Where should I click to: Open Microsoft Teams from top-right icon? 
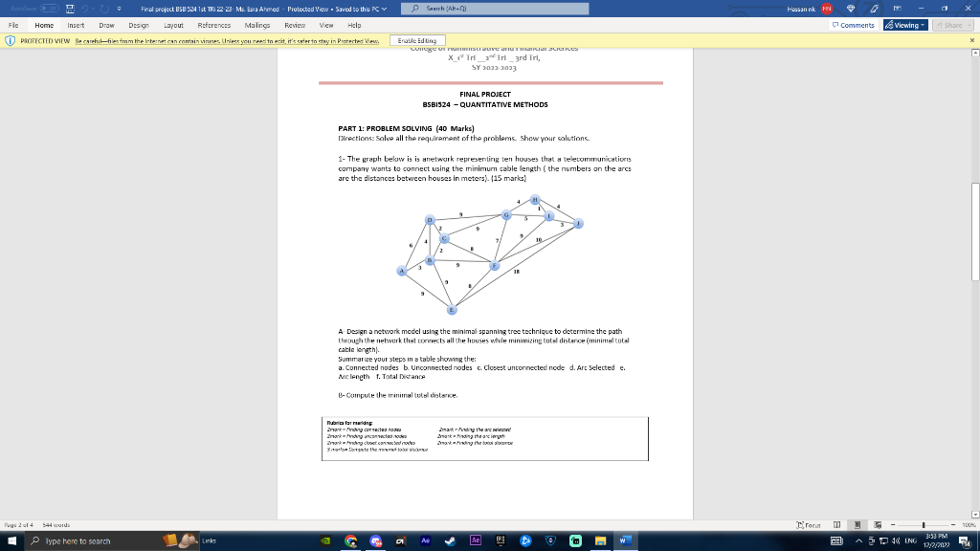[851, 8]
